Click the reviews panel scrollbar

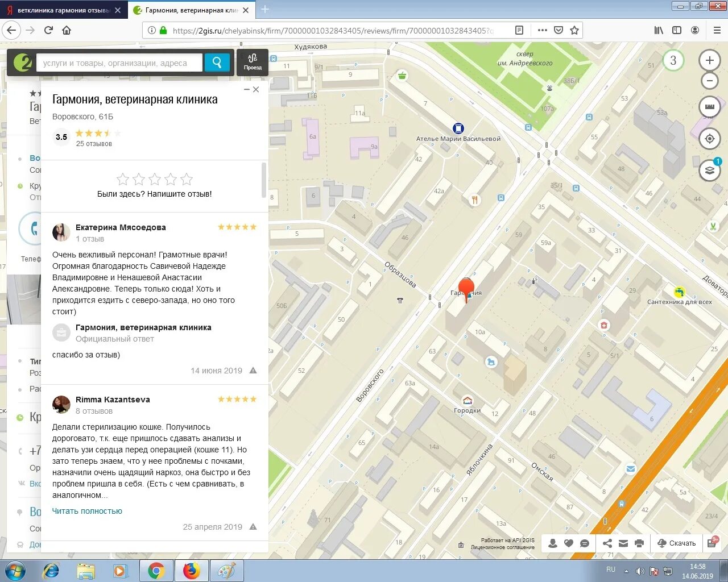pyautogui.click(x=264, y=180)
